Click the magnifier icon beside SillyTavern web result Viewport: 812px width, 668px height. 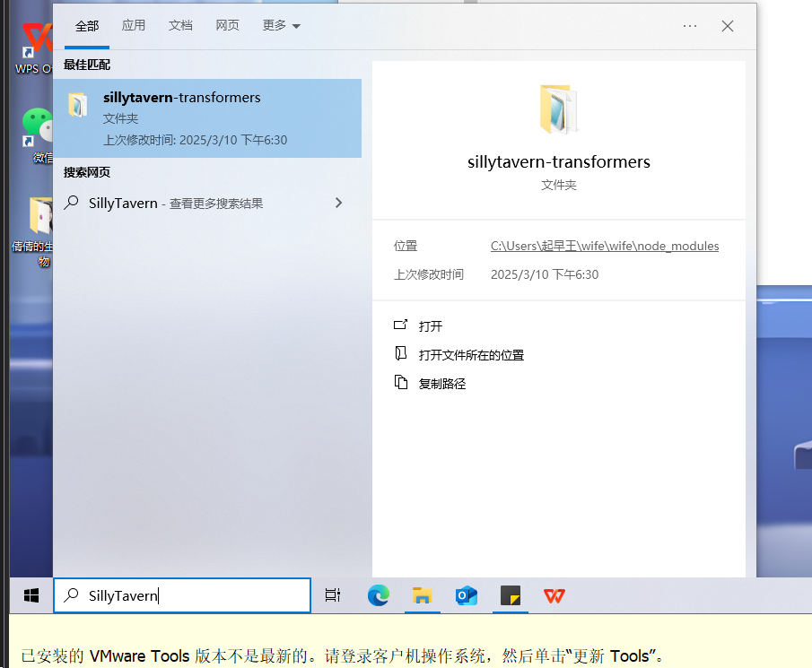pos(72,203)
